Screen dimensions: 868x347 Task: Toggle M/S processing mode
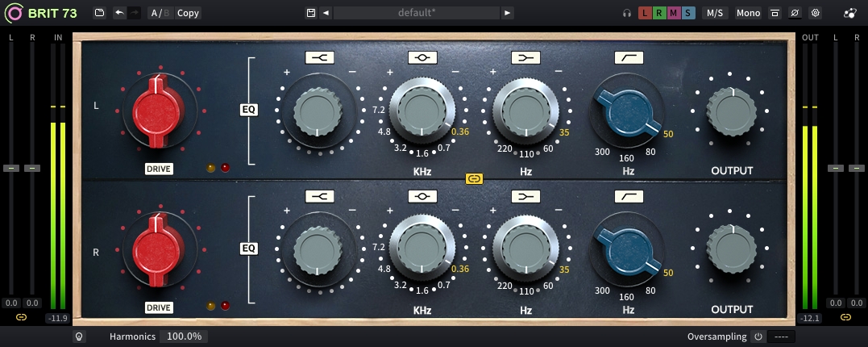pyautogui.click(x=714, y=13)
